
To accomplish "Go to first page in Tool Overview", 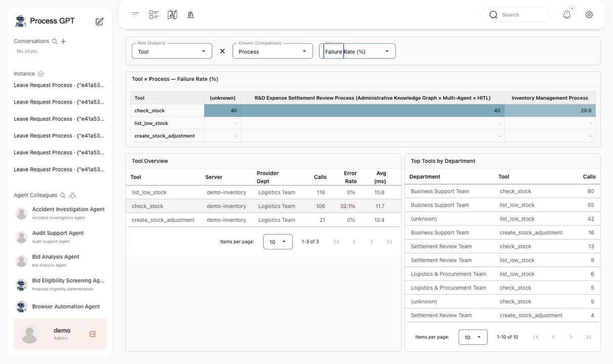I will click(x=337, y=242).
